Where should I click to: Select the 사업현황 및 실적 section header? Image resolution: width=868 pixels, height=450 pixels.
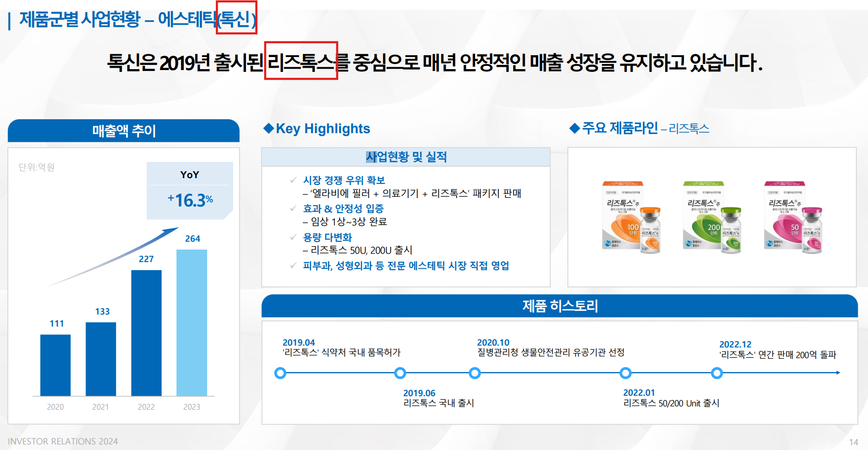coord(406,157)
